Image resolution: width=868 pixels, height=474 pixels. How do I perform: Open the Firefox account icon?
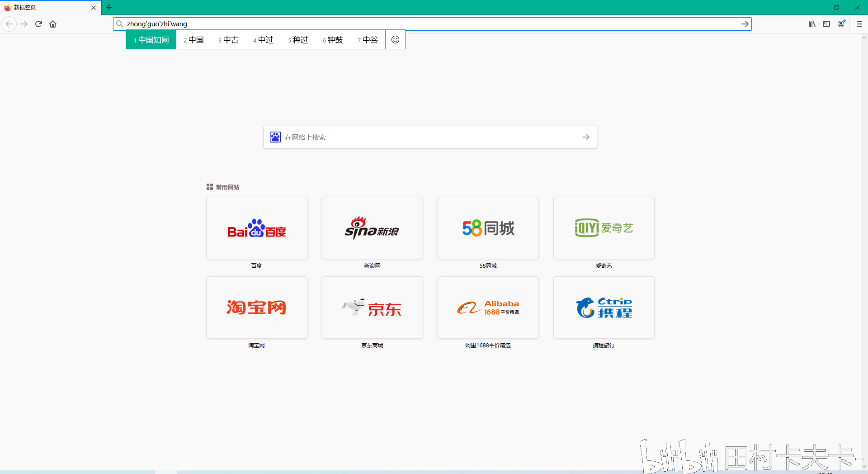pyautogui.click(x=841, y=24)
